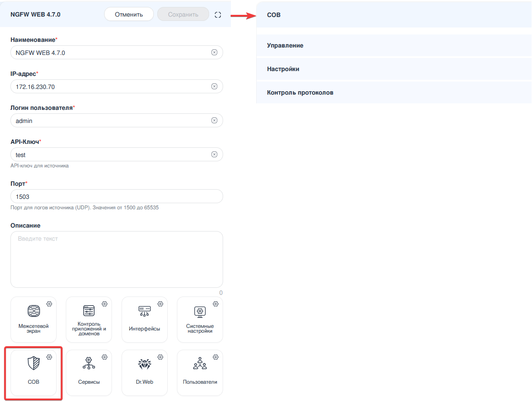Open the Сервисы tile
Viewport: 532px width, 402px height.
pyautogui.click(x=89, y=373)
